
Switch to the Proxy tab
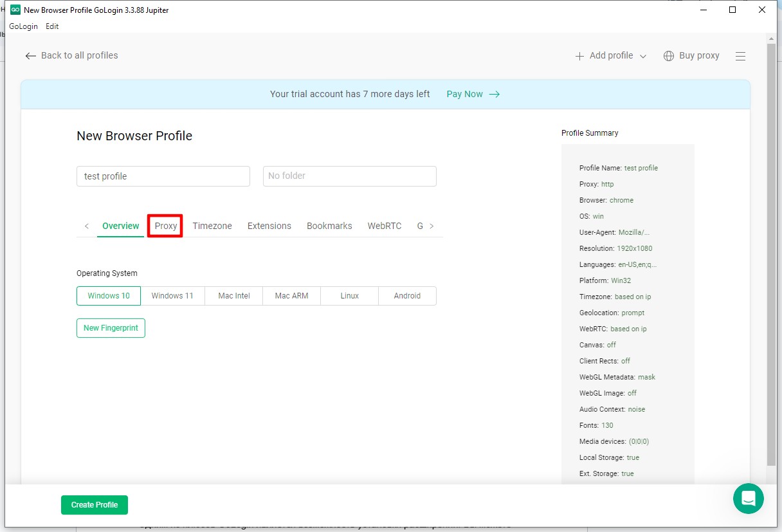pos(165,226)
